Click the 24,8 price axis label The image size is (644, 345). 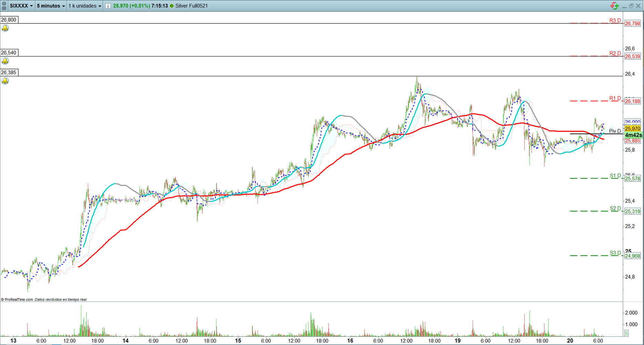630,277
